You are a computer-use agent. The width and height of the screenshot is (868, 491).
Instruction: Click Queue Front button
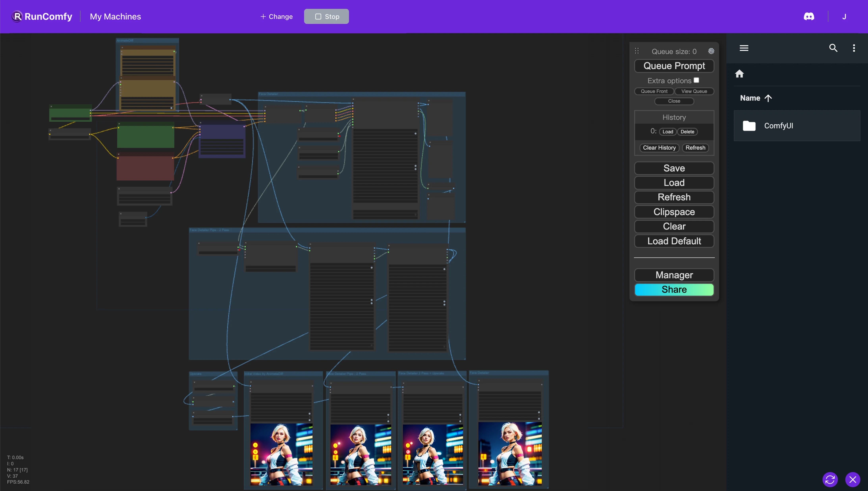[654, 91]
